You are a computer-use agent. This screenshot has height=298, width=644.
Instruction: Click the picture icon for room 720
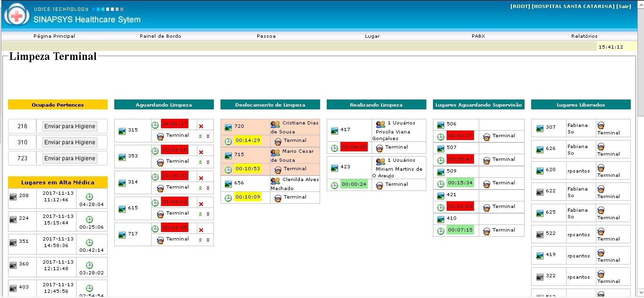pos(228,127)
